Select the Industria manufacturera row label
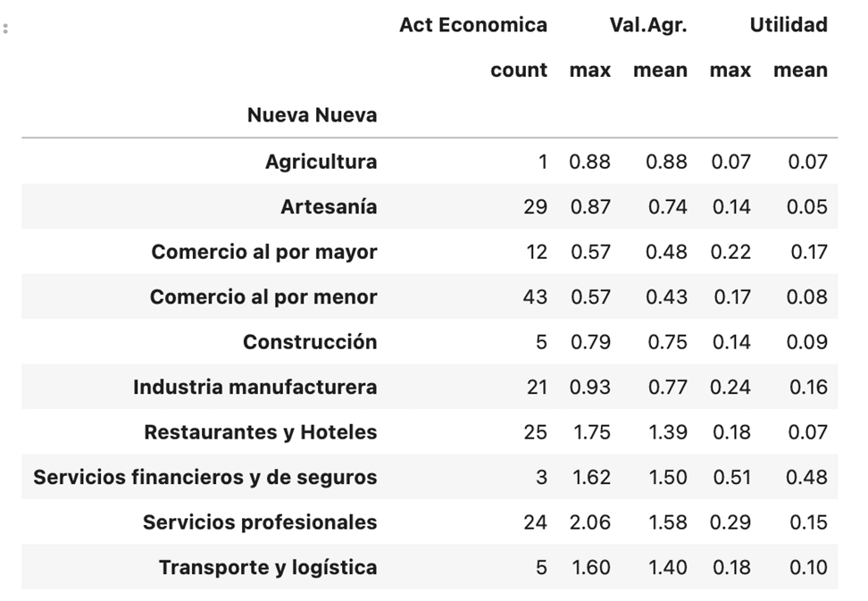The width and height of the screenshot is (868, 601). [255, 387]
